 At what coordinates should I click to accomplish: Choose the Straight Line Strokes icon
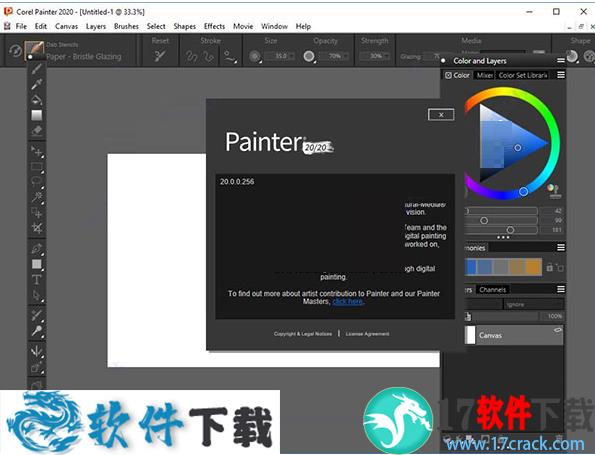tap(209, 57)
